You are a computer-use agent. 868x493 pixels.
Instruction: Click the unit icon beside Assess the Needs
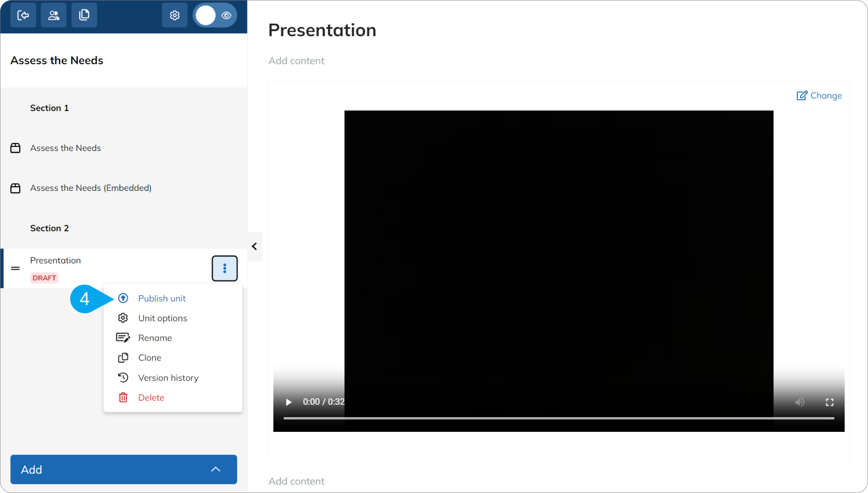15,148
